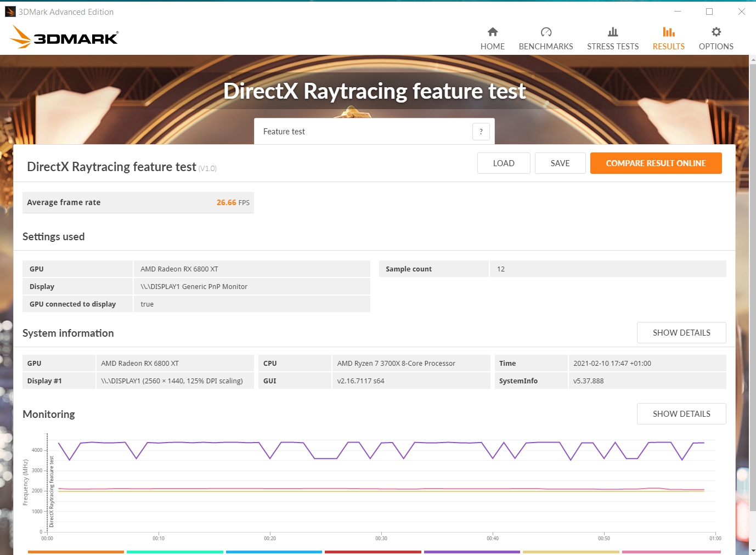This screenshot has width=756, height=555.
Task: Click the DirectX Raytracing feature test result heading
Action: 111,167
